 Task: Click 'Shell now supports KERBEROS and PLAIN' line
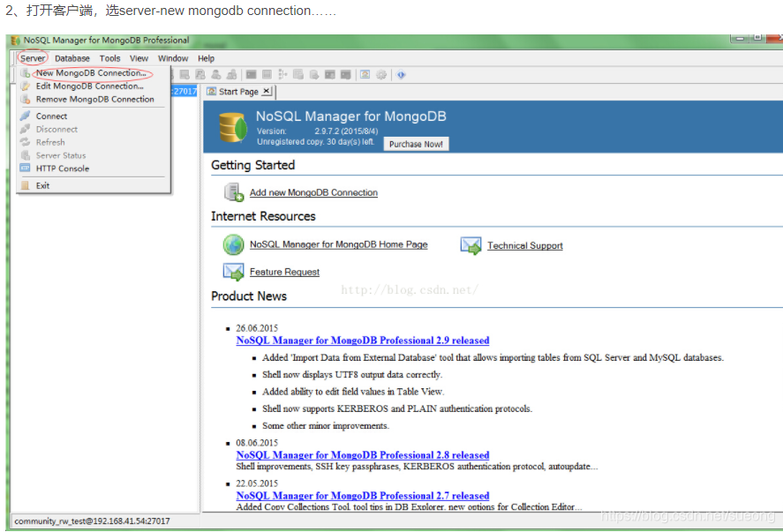point(397,408)
